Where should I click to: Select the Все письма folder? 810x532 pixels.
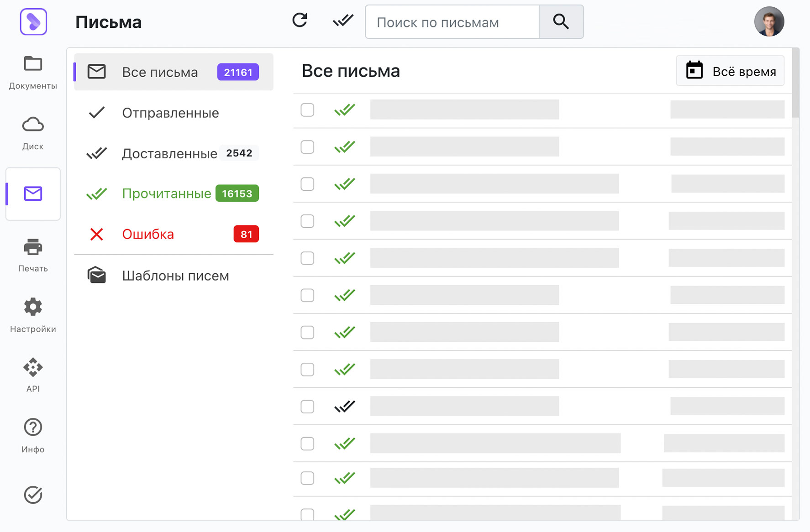174,72
